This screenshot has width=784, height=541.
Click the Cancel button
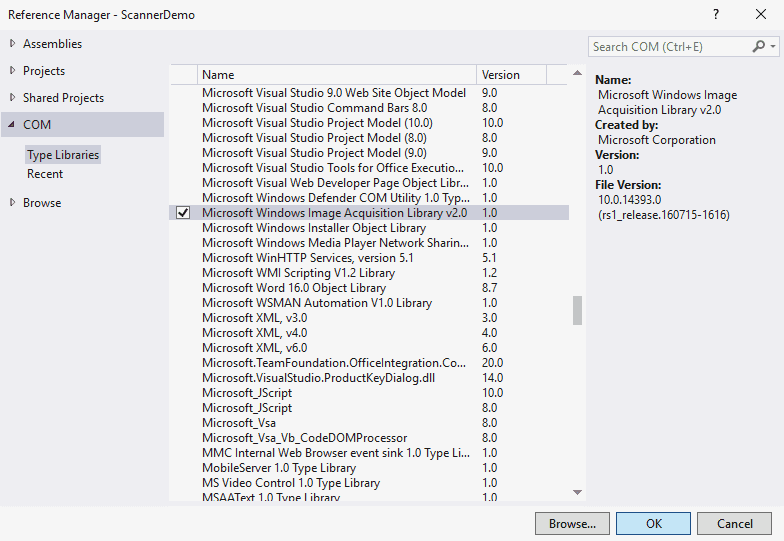coord(734,524)
